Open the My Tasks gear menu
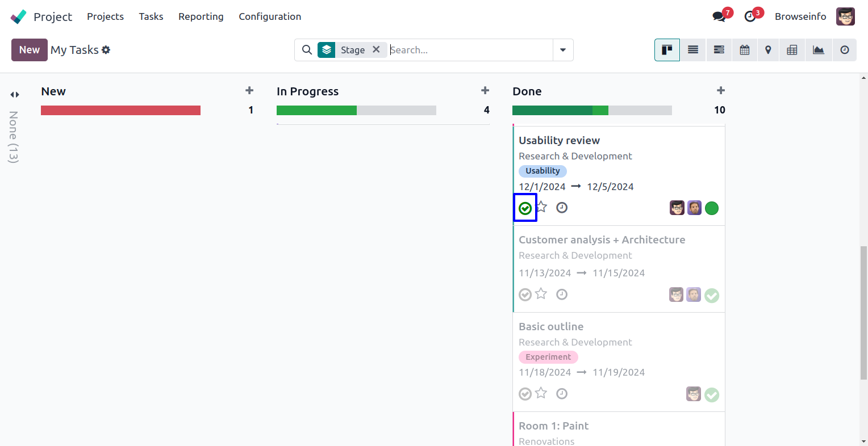Image resolution: width=868 pixels, height=446 pixels. pos(106,50)
